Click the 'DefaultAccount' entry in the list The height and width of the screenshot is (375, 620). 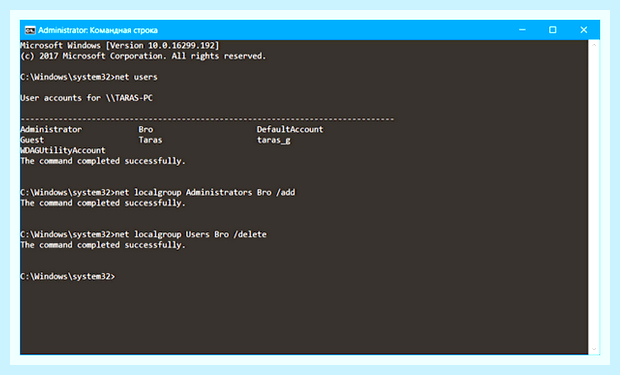pyautogui.click(x=290, y=129)
